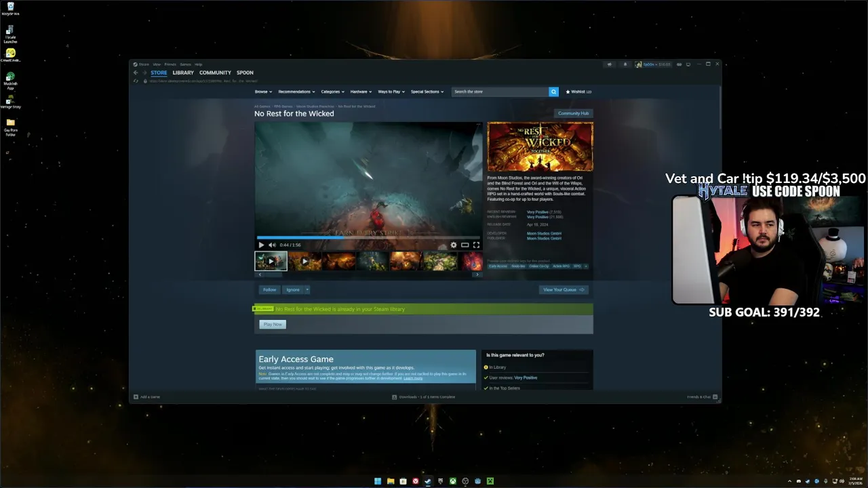Open Spoon account profile menu
The height and width of the screenshot is (488, 868).
click(653, 64)
